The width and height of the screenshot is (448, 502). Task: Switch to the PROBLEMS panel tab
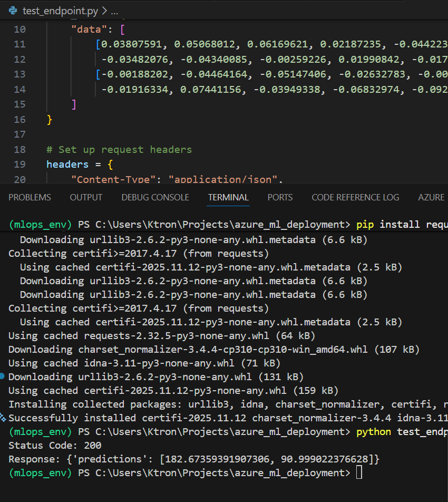(x=30, y=197)
